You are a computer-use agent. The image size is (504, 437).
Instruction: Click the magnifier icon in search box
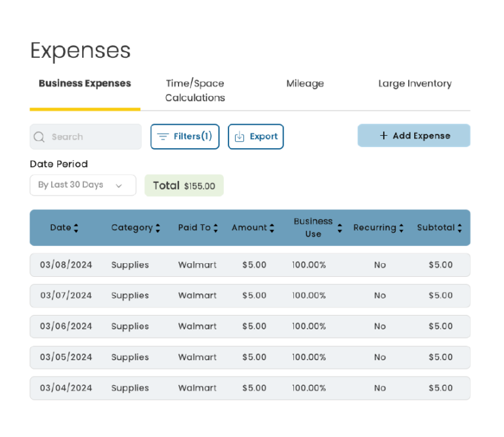click(39, 137)
